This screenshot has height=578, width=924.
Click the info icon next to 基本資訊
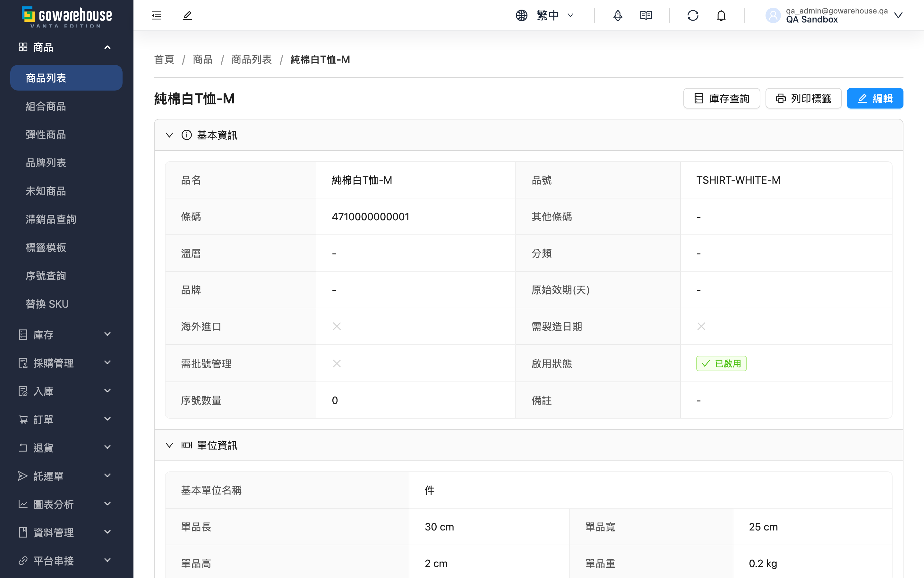[x=186, y=135]
